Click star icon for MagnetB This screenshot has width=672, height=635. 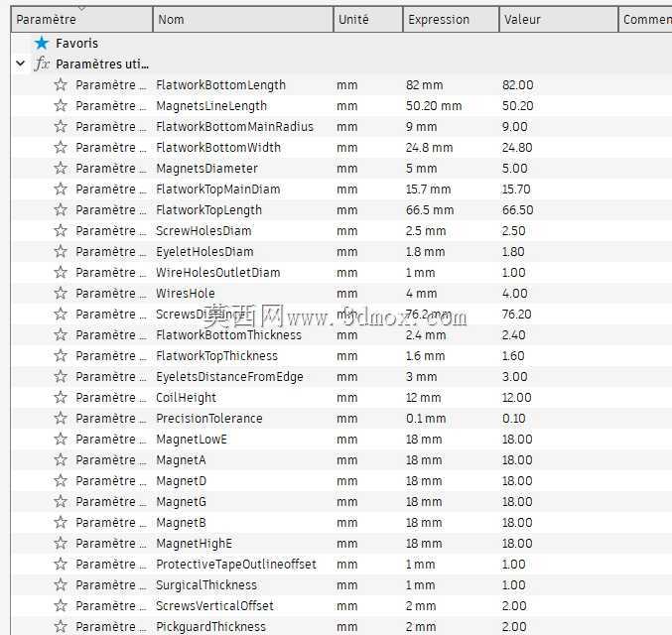[61, 522]
